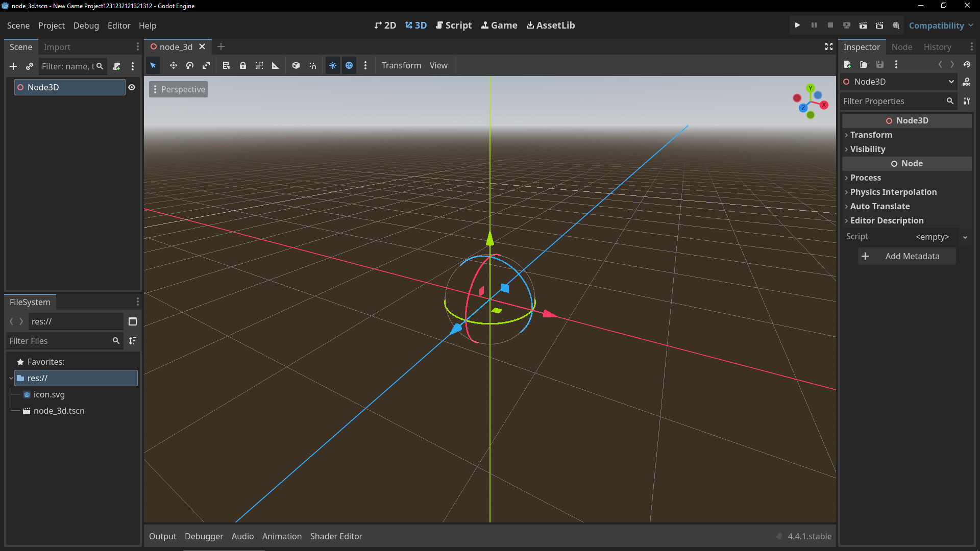Lock the selected node

click(243, 65)
